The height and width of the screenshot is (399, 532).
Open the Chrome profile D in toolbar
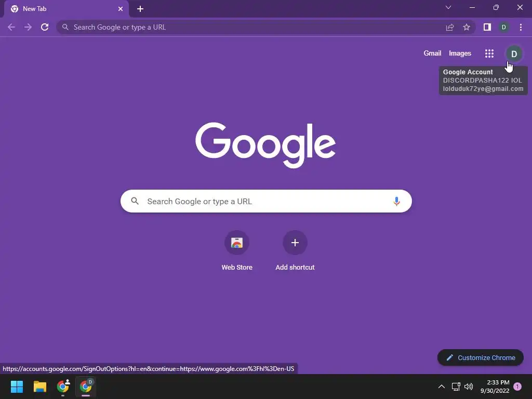click(504, 27)
